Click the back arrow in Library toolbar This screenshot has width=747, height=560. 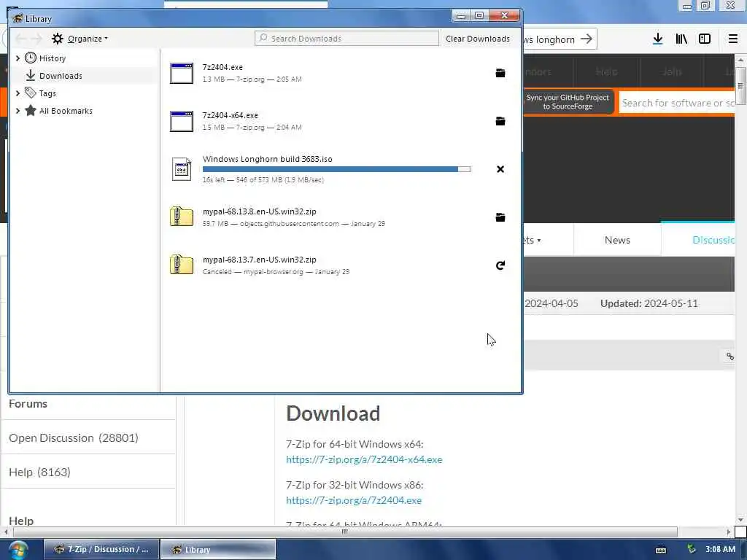point(20,39)
